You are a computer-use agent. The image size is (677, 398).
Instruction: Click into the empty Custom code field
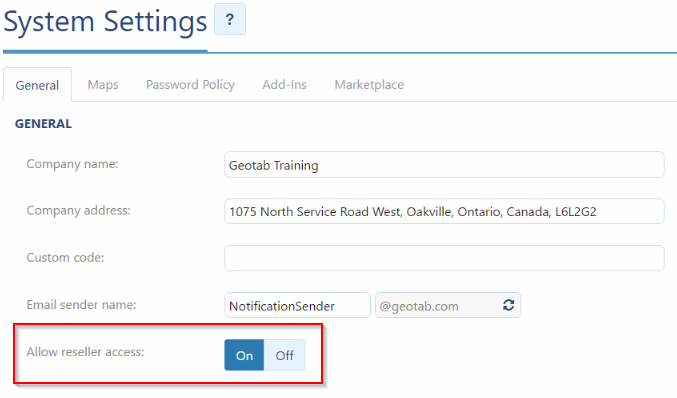444,258
